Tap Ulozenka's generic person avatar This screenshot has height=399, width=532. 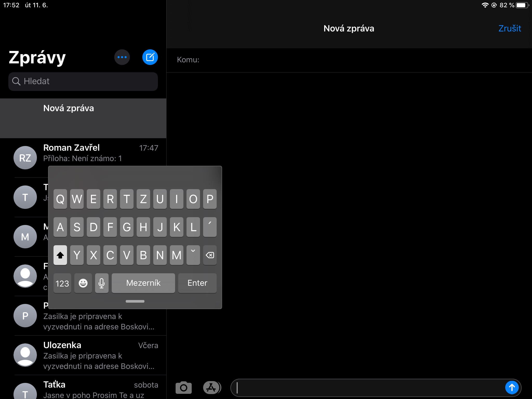pos(25,355)
